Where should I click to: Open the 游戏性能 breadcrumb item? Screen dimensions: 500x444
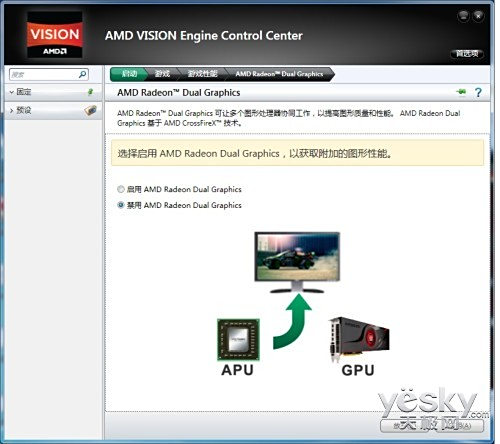tap(203, 74)
